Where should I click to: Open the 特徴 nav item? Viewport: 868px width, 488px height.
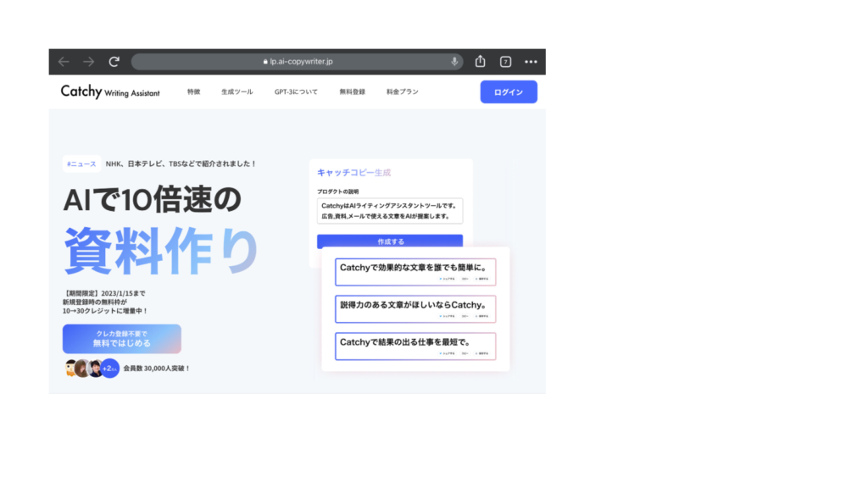tap(194, 91)
